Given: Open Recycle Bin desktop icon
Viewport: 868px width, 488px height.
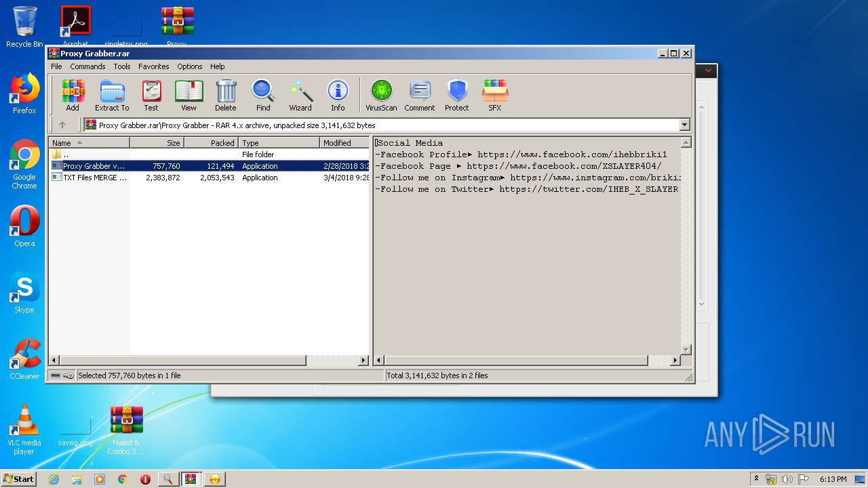Looking at the screenshot, I should tap(24, 27).
